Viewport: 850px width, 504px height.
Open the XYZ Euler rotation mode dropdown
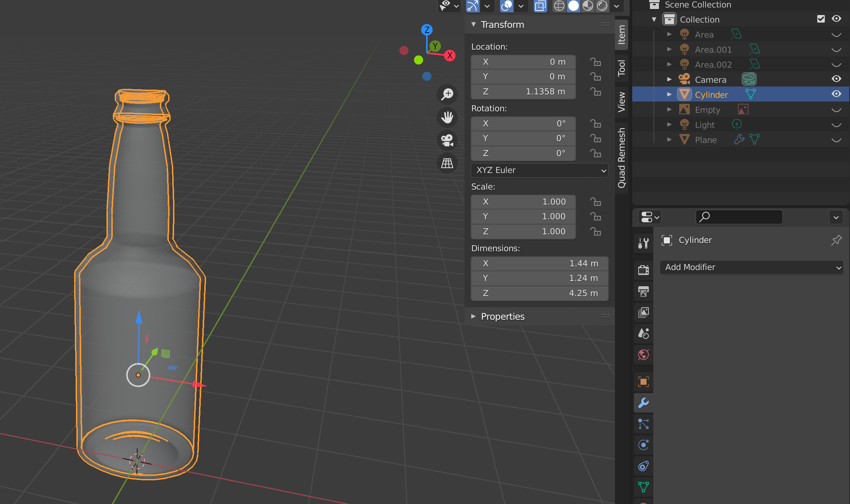(540, 170)
